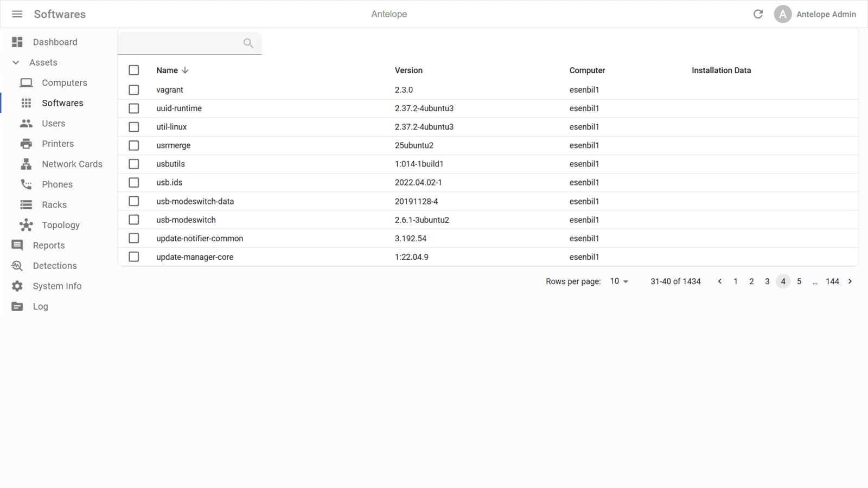Image resolution: width=868 pixels, height=488 pixels.
Task: Click the update-notifier-common name
Action: click(x=200, y=239)
